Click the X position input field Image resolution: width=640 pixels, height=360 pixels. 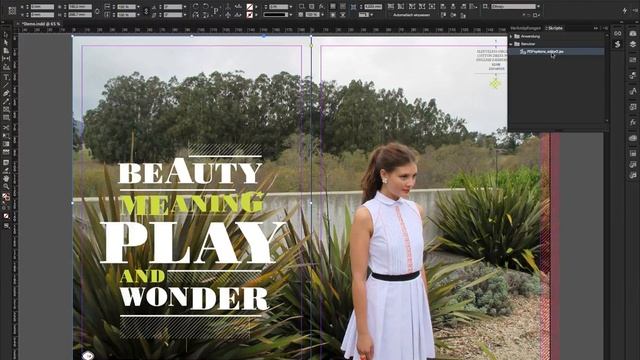click(42, 7)
